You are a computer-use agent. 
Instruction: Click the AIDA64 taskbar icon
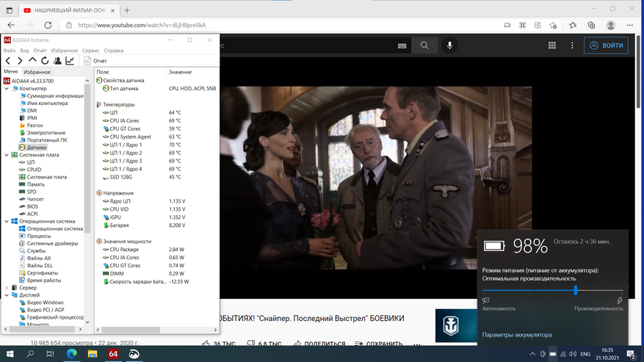(x=113, y=354)
